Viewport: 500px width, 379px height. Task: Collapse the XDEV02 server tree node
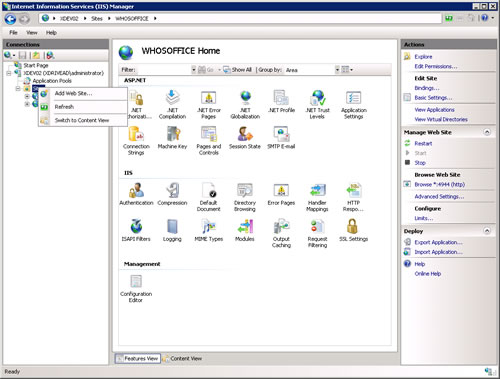tap(9, 73)
